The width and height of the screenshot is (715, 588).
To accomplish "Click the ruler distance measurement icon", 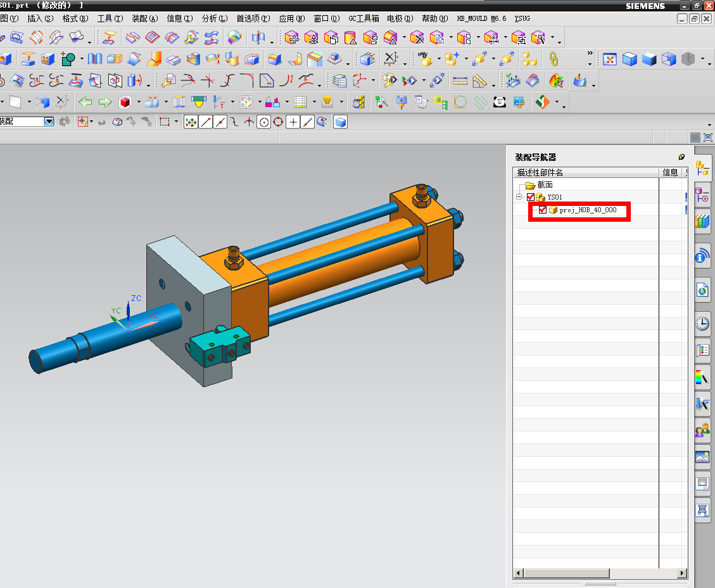I will tap(460, 81).
